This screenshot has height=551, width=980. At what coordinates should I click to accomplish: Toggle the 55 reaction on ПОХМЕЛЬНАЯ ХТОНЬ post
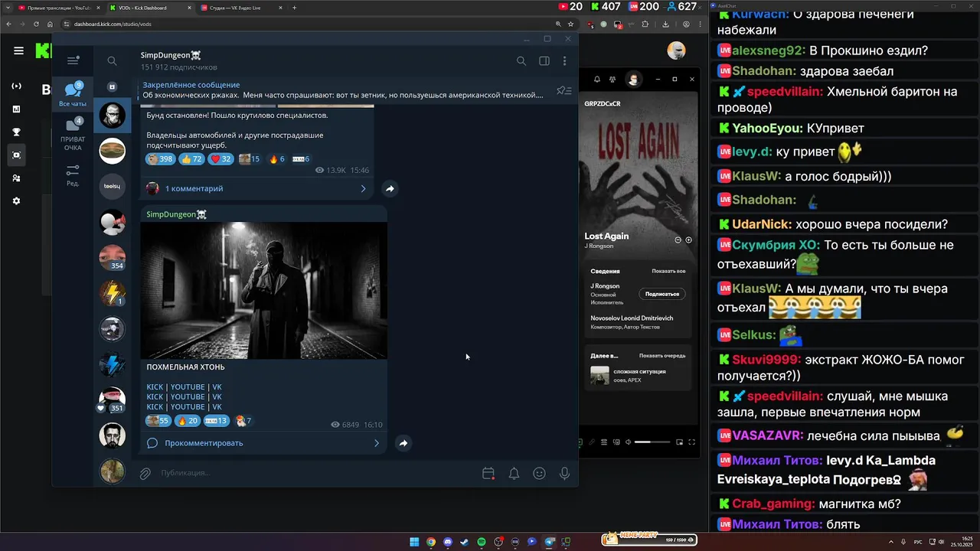pos(158,421)
